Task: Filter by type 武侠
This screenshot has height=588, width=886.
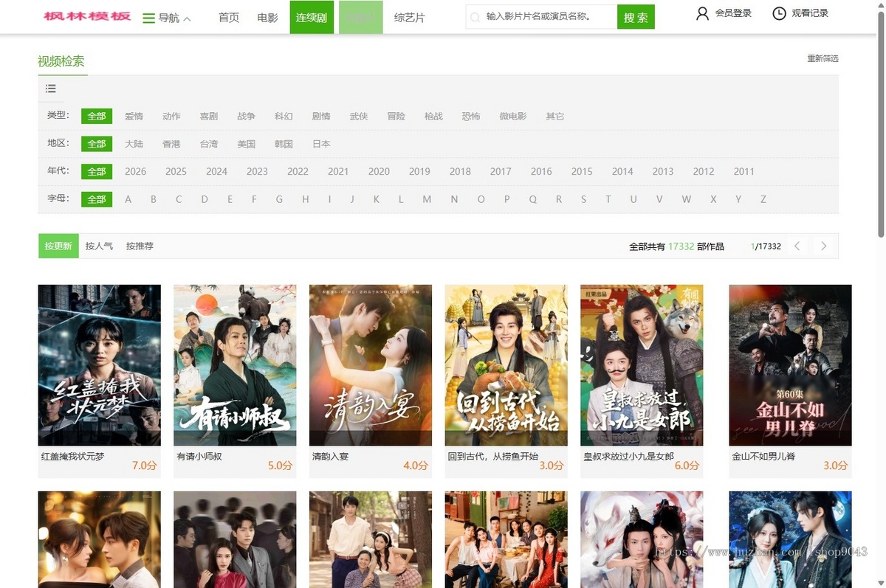Action: tap(359, 117)
